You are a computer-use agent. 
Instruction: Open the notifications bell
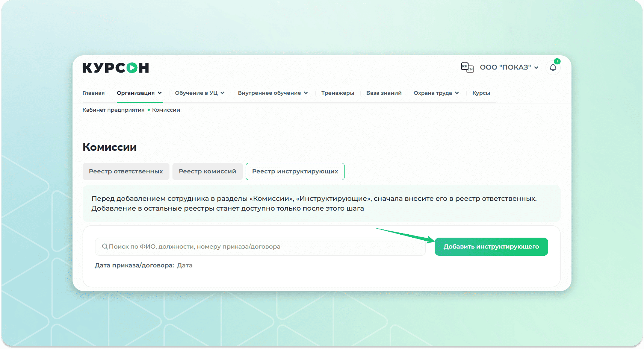click(553, 68)
